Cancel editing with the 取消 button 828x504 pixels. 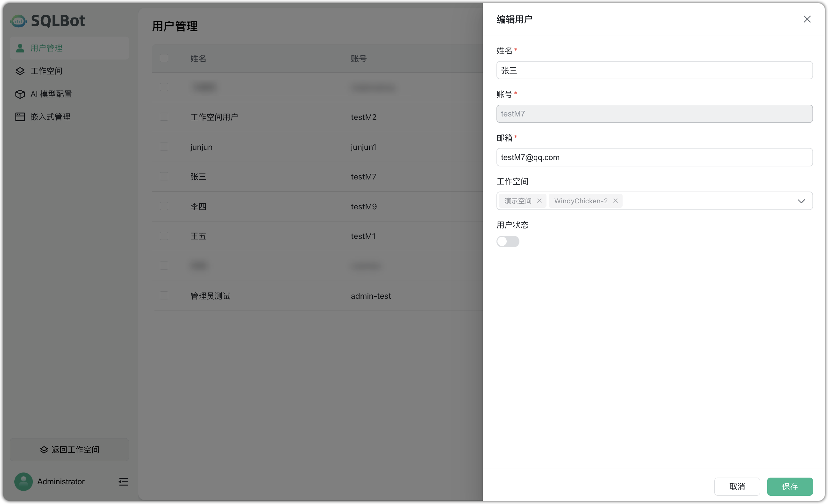tap(737, 486)
